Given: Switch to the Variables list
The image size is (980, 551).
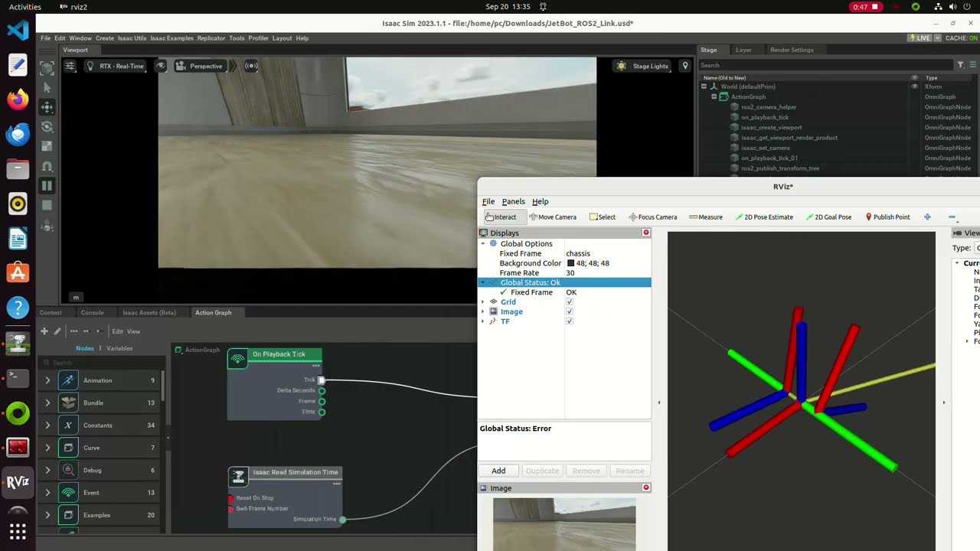Looking at the screenshot, I should point(119,348).
